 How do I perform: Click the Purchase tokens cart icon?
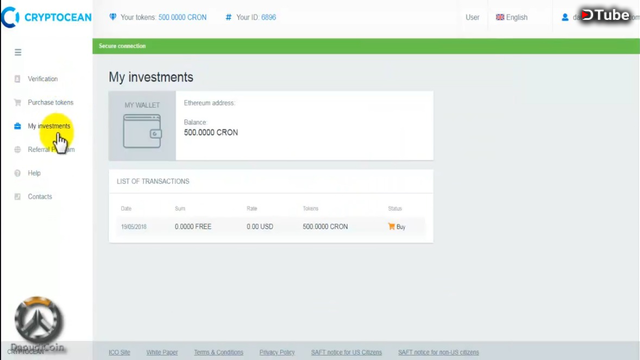[x=17, y=102]
